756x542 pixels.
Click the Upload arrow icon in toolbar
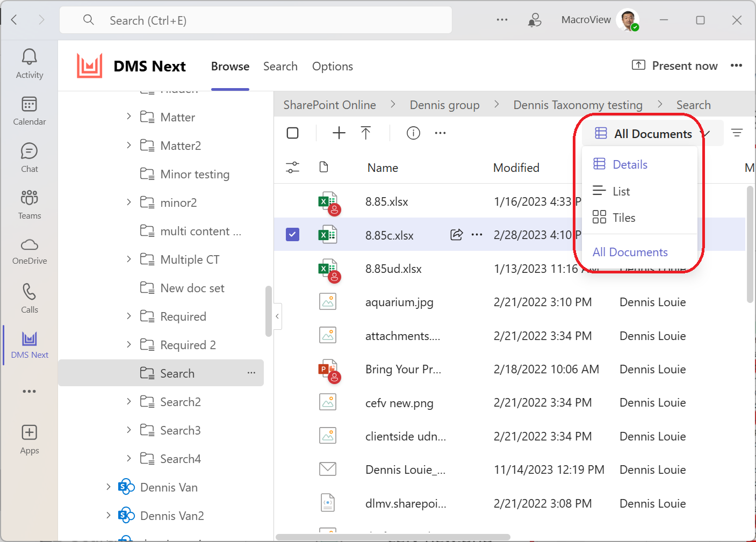point(366,133)
